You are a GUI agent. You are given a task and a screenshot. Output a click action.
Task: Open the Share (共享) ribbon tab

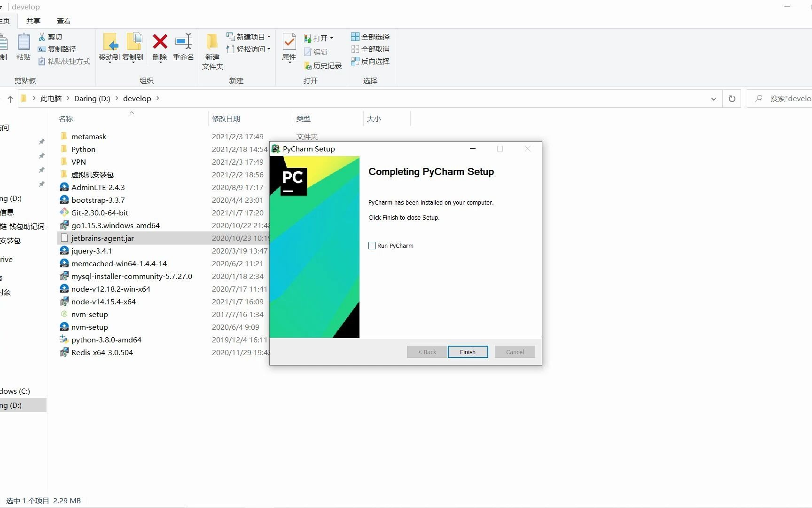coord(33,21)
